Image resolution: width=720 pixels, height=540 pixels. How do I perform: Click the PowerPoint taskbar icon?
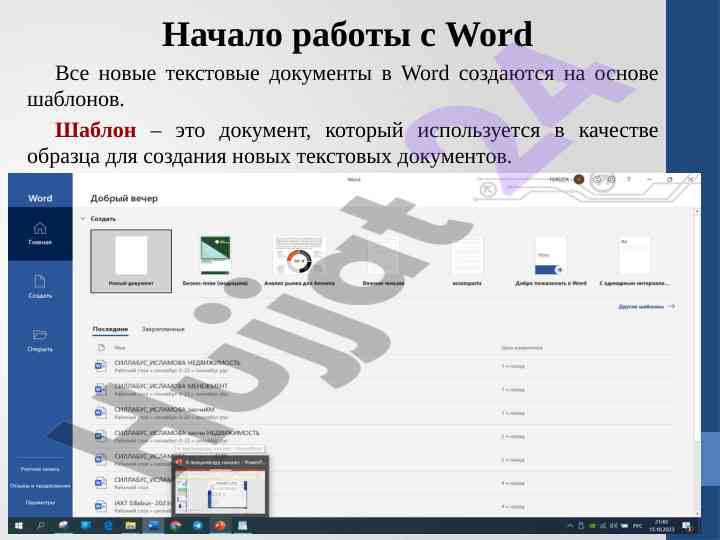pos(219,525)
